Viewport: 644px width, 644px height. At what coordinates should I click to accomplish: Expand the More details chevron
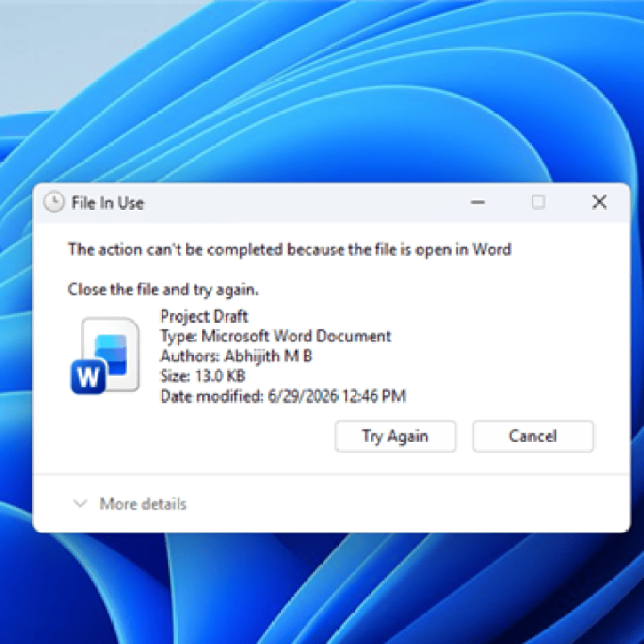(x=80, y=504)
